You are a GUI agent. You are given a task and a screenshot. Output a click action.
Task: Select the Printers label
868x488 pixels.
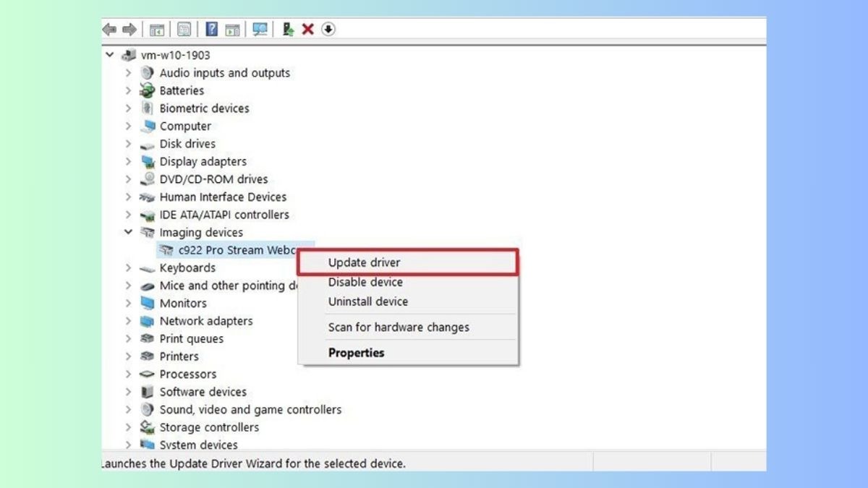[179, 356]
